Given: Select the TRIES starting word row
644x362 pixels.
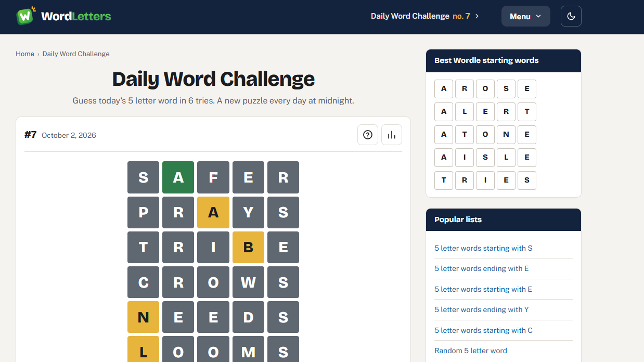Looking at the screenshot, I should pyautogui.click(x=485, y=180).
